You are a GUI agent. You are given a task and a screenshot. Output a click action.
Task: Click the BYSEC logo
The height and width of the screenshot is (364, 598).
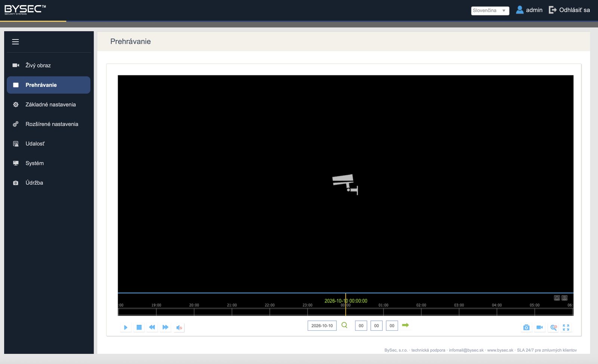pyautogui.click(x=25, y=10)
